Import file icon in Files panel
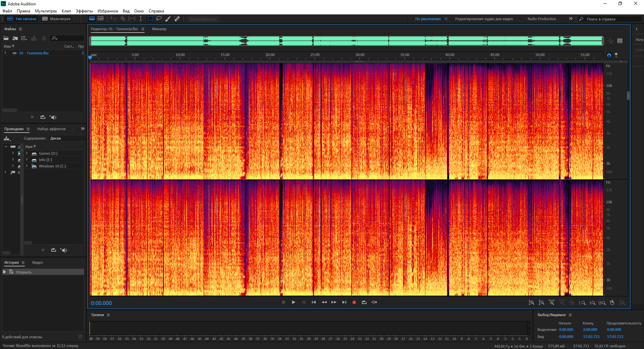The width and height of the screenshot is (644, 349). [15, 38]
